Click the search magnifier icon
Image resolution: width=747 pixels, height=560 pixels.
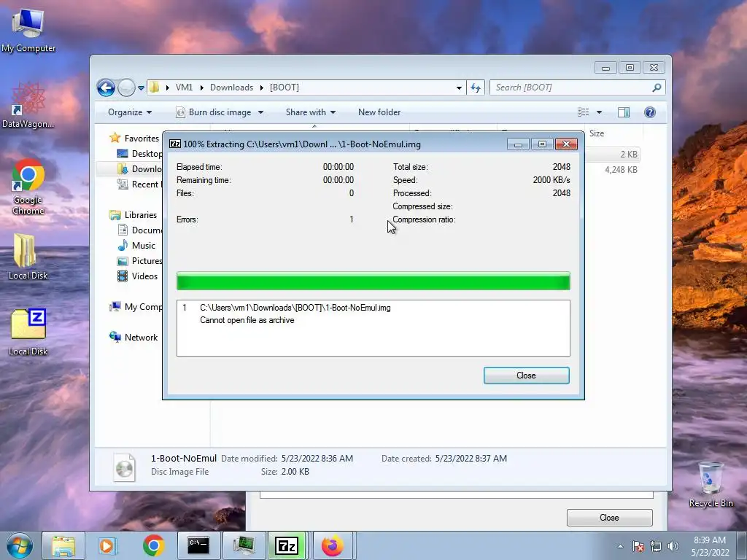coord(657,87)
